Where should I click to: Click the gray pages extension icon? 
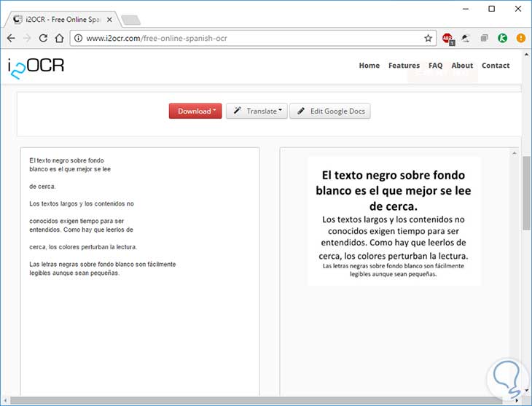[484, 38]
